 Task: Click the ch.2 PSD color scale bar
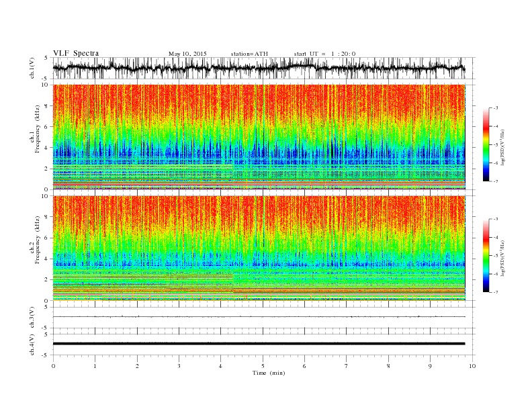pyautogui.click(x=486, y=255)
